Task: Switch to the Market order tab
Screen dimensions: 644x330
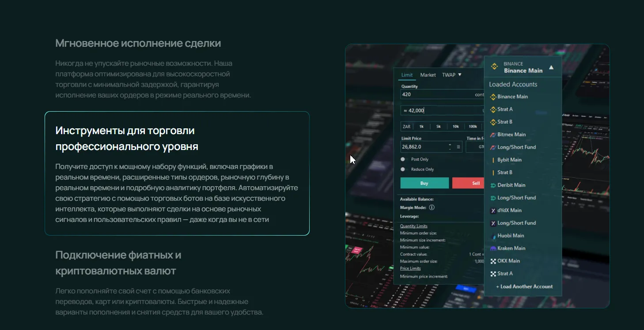Action: [428, 75]
